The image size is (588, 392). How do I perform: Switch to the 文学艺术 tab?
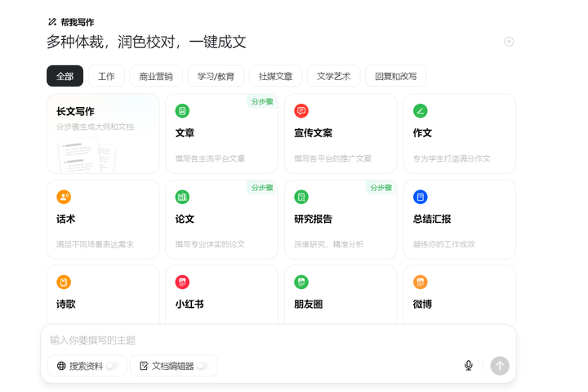pos(333,76)
